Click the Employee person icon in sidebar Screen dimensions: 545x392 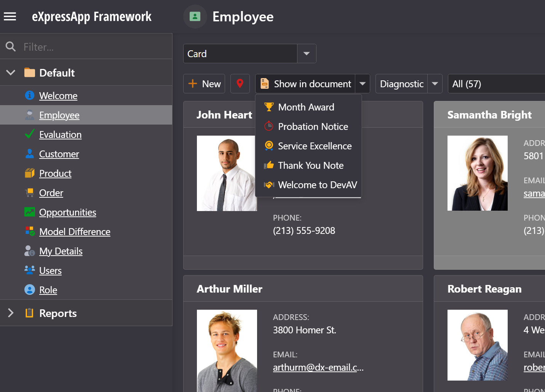pyautogui.click(x=30, y=115)
